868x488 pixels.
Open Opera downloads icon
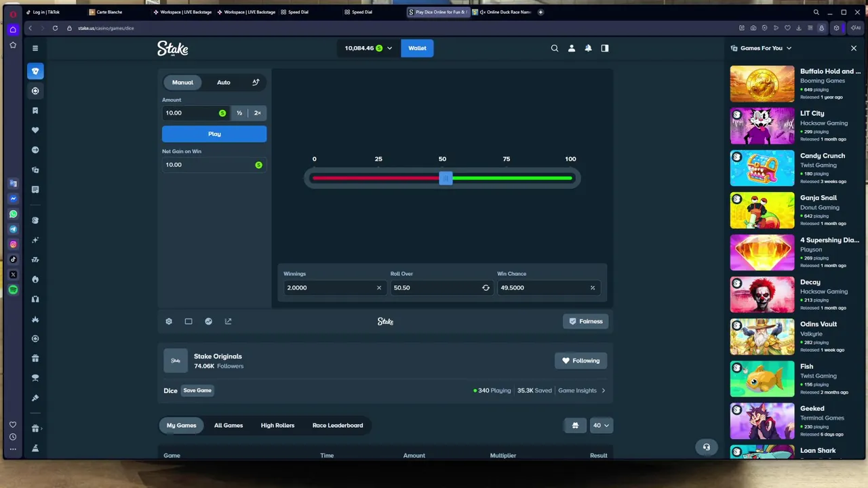[799, 28]
